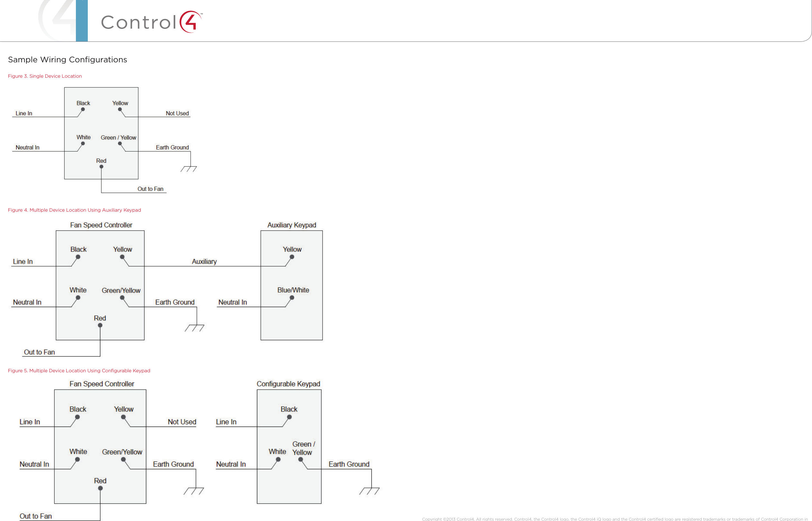This screenshot has height=521, width=812.
Task: Click the Earth Ground symbol in Figure 5 Configurable Keypad
Action: pos(371,490)
